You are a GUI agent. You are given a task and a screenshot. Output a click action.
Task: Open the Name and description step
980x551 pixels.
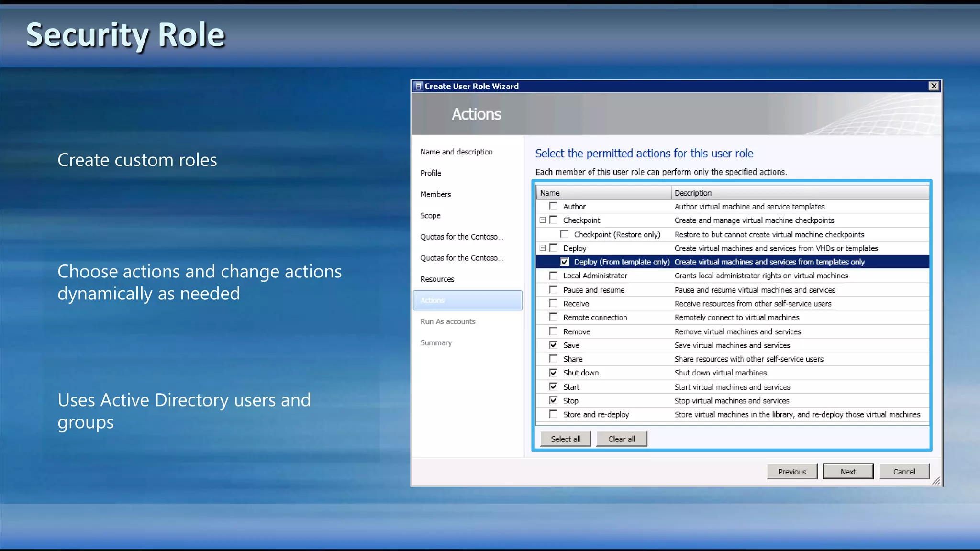pos(457,152)
